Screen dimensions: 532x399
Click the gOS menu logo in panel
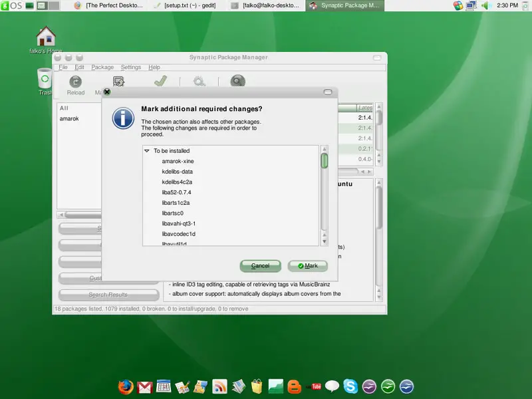pyautogui.click(x=11, y=5)
